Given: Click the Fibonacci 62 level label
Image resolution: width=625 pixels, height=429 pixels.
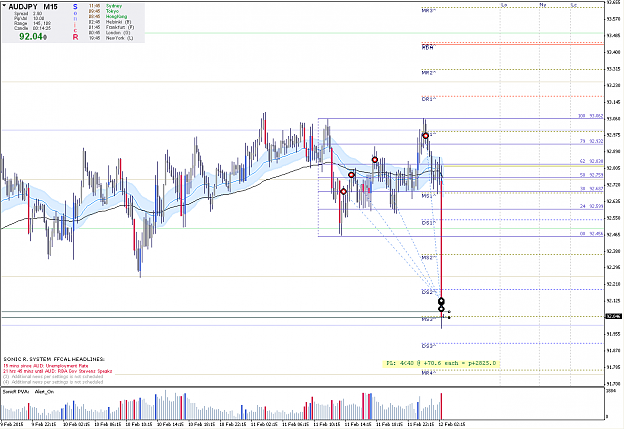Looking at the screenshot, I should click(591, 161).
